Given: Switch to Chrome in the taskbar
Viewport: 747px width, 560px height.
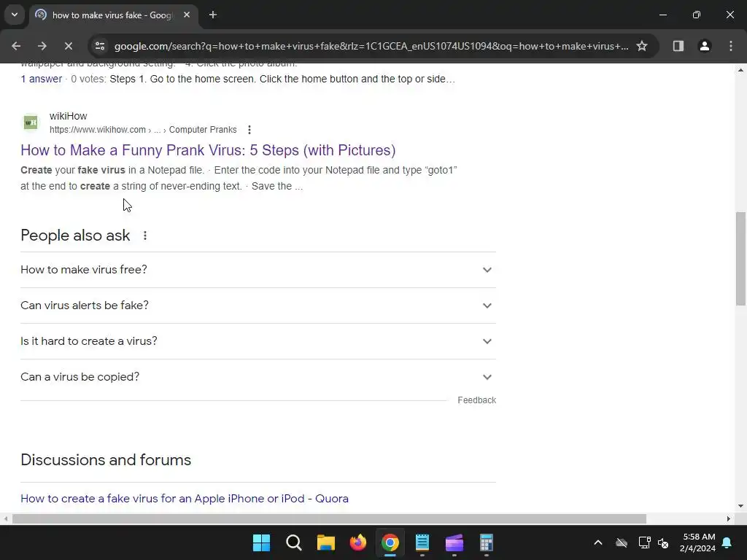Looking at the screenshot, I should coord(390,542).
